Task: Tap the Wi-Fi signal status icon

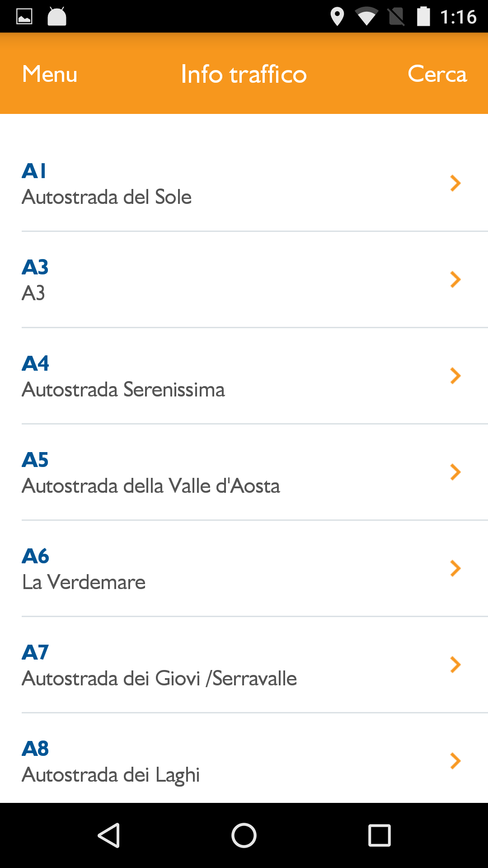Action: (x=366, y=17)
